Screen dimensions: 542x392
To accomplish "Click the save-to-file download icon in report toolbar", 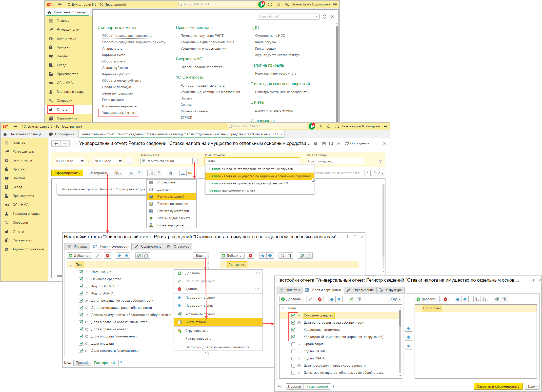I will pyautogui.click(x=183, y=173).
